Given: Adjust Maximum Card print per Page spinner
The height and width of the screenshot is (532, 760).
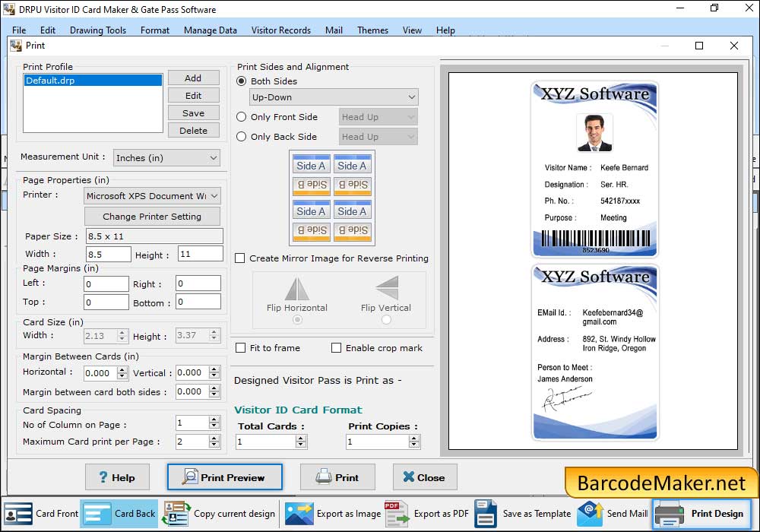Looking at the screenshot, I should 214,442.
